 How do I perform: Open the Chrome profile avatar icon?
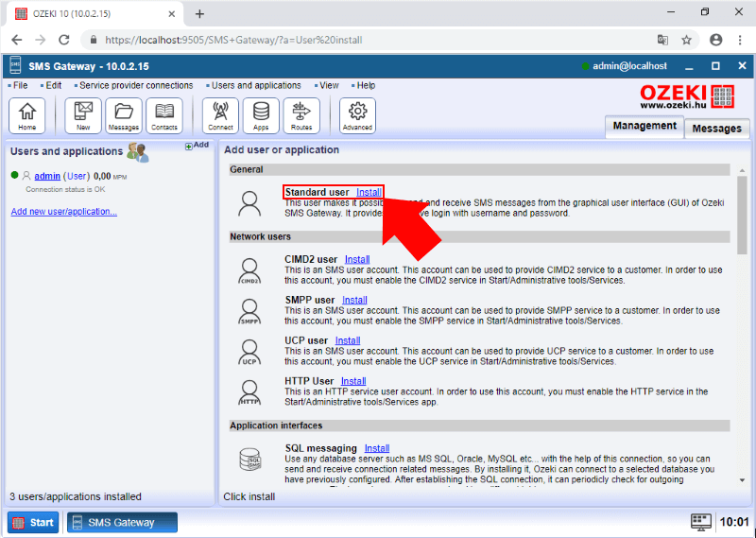(716, 40)
